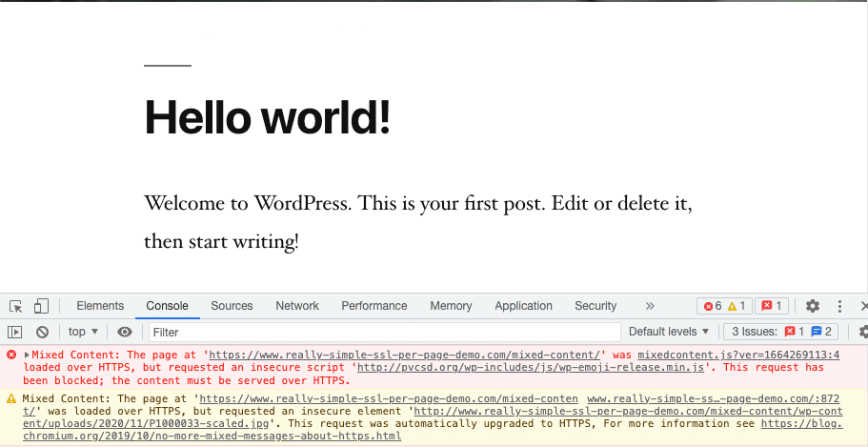Show the console sidebar
Screen dimensions: 868x447
(15, 332)
